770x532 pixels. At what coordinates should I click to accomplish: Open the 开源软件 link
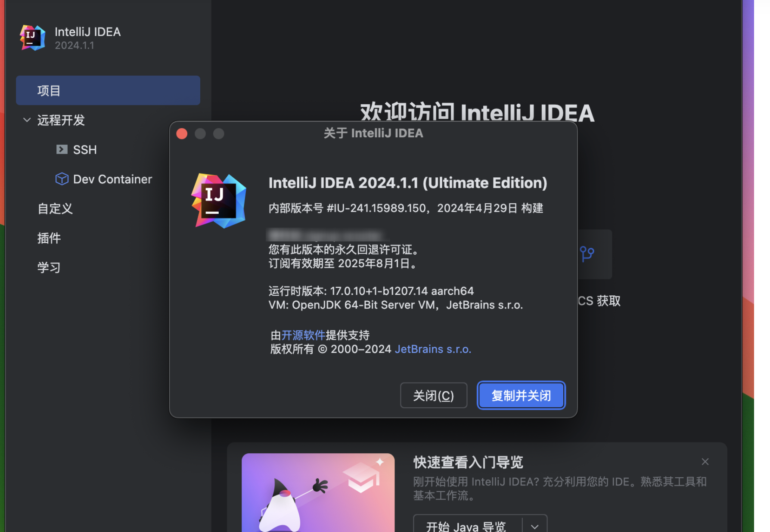tap(303, 335)
